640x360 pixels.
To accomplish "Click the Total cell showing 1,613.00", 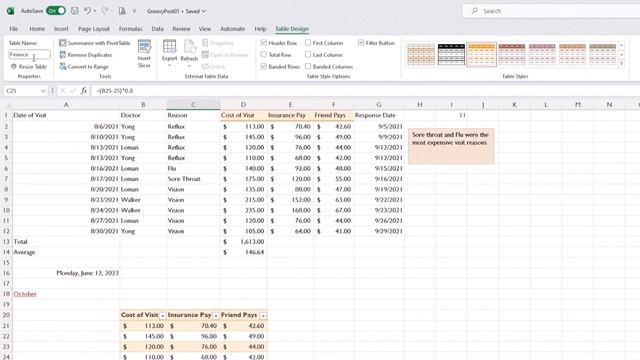I will pyautogui.click(x=244, y=242).
